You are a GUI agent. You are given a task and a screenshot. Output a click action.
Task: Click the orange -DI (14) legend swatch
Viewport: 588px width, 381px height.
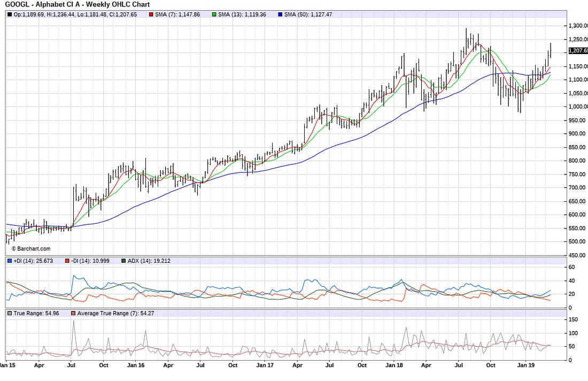[67, 261]
